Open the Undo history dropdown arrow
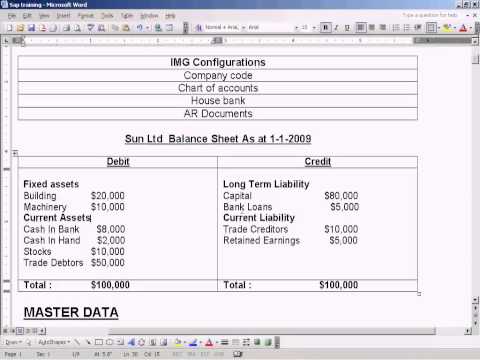This screenshot has height=360, width=480. (147, 28)
